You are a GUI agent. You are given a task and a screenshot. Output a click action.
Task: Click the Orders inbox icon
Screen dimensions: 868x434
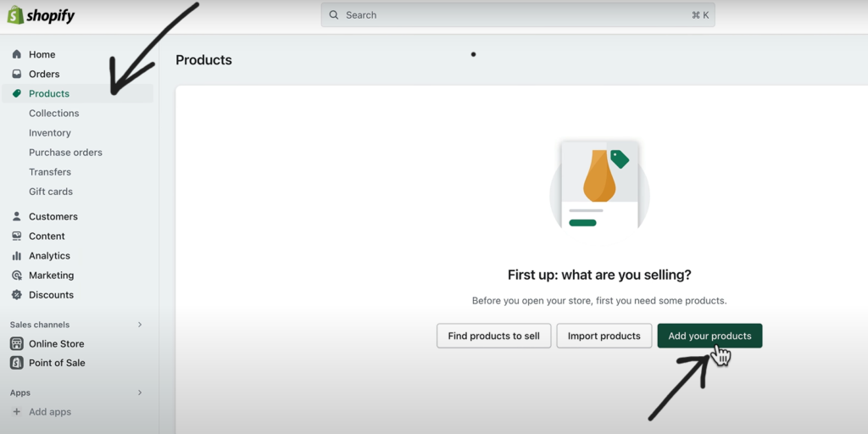[x=17, y=74]
